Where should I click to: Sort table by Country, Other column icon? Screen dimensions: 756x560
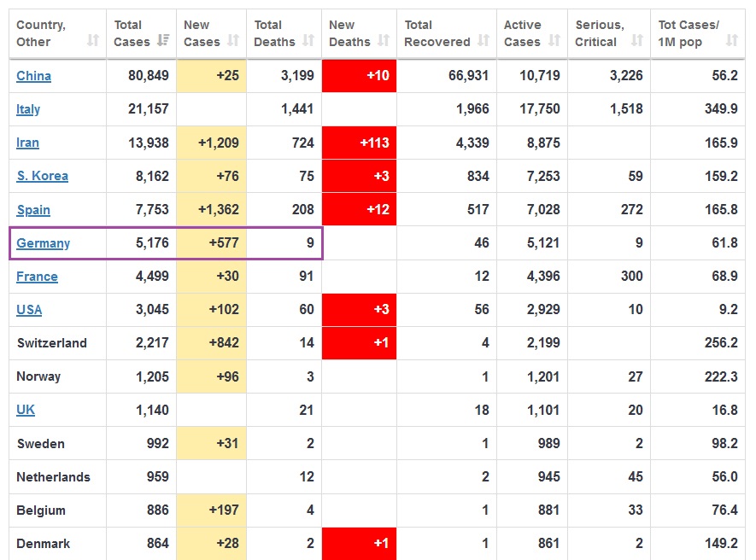(93, 41)
